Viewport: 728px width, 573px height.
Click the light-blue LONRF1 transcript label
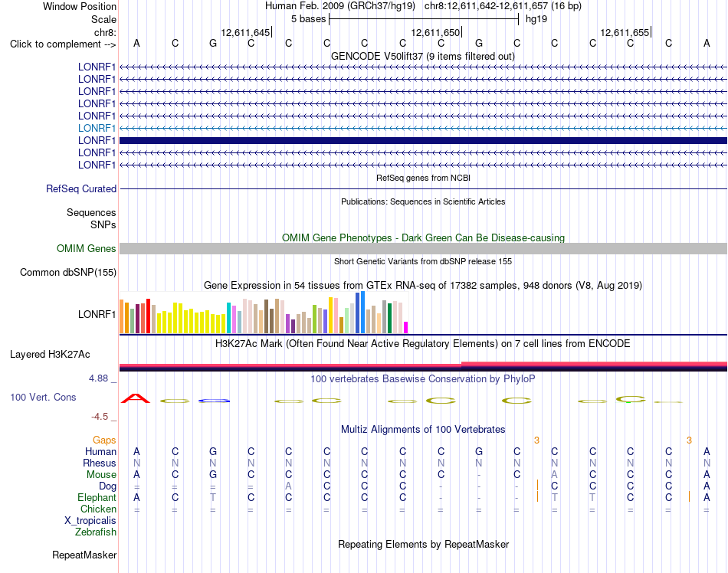point(97,128)
